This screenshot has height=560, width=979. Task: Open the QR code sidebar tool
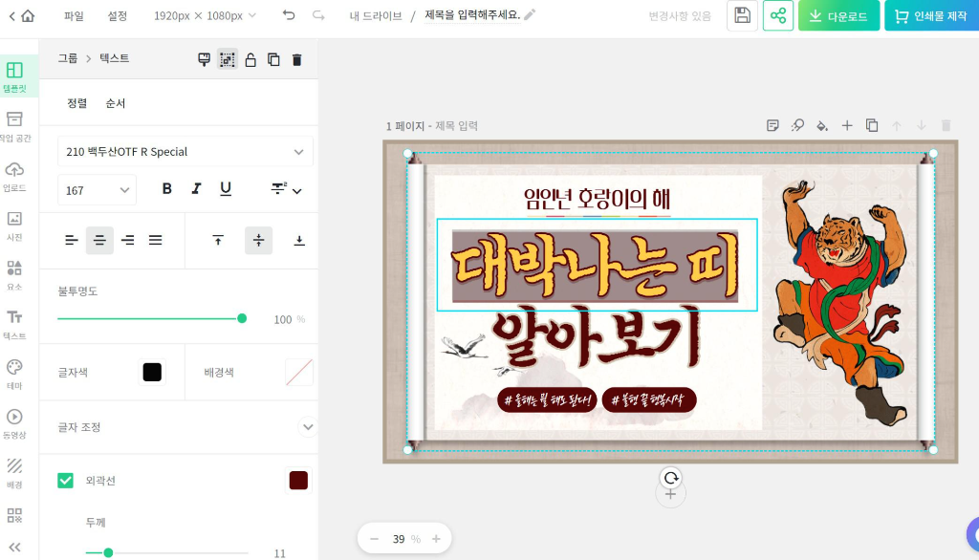tap(14, 515)
